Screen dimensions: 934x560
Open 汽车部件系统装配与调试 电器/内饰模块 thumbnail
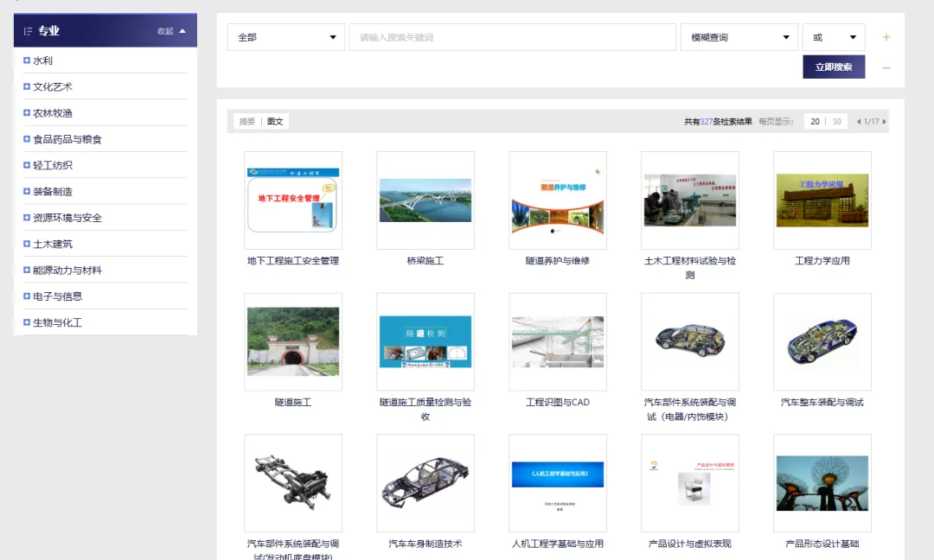690,341
